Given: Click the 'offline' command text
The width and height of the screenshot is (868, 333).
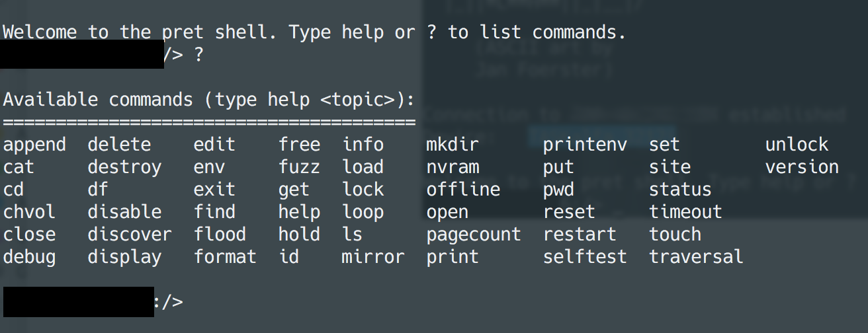Looking at the screenshot, I should [x=463, y=190].
